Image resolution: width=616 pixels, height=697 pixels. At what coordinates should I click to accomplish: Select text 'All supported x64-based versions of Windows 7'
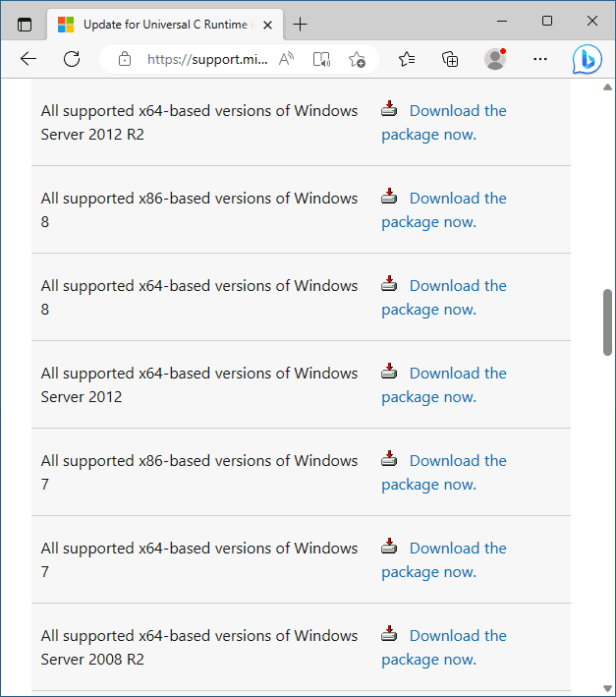(199, 560)
